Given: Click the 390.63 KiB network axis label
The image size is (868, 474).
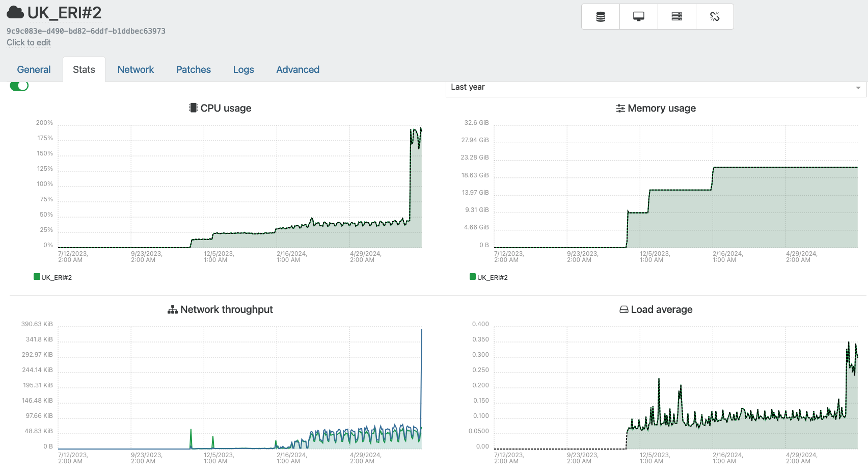Looking at the screenshot, I should click(x=37, y=324).
